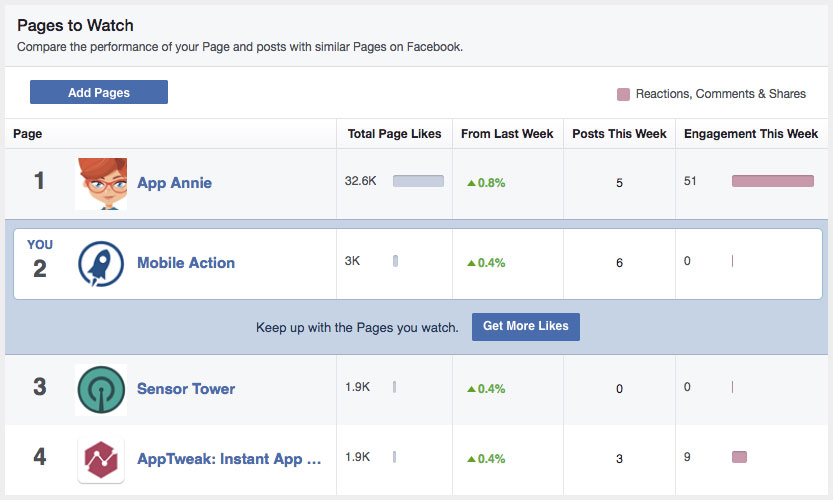
Task: Click the Total Page Likes column header
Action: click(394, 134)
